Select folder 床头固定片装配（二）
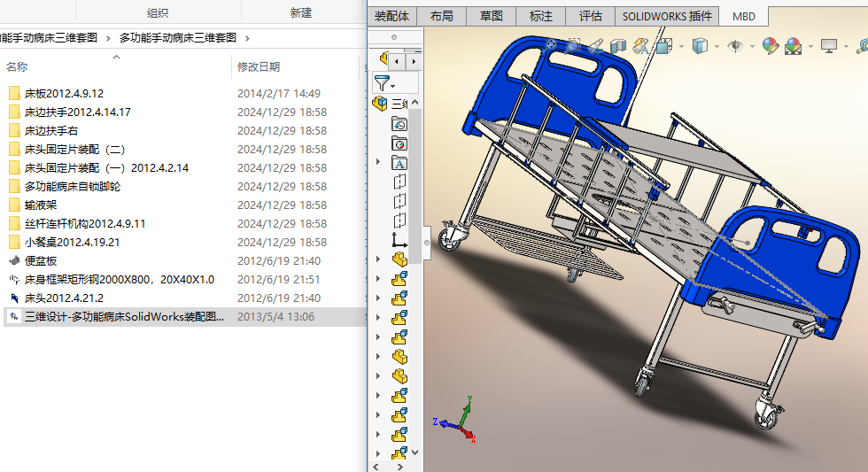The width and height of the screenshot is (868, 472). (x=74, y=150)
